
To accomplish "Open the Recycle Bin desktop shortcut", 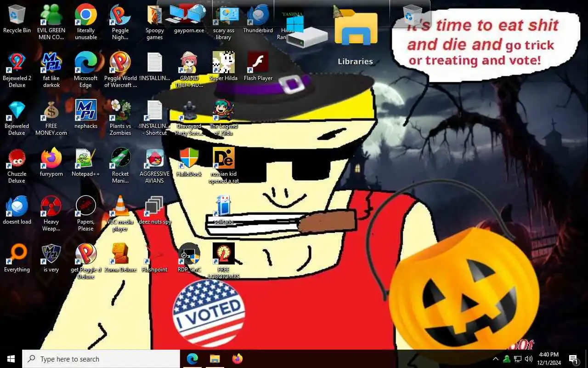I will (x=17, y=19).
